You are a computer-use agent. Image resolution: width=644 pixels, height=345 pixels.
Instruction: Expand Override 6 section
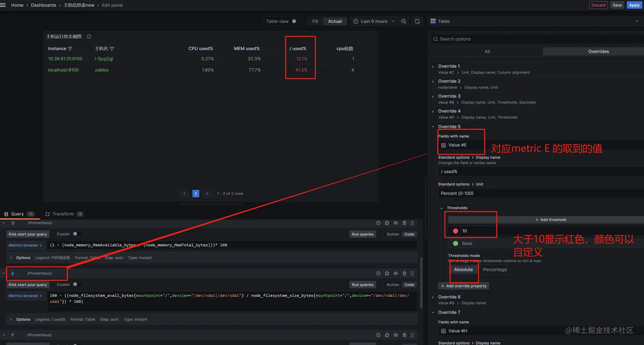point(433,297)
